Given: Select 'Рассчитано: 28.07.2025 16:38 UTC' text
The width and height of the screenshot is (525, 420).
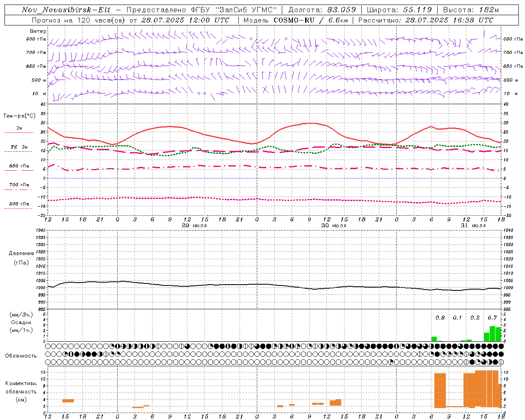Looking at the screenshot, I should (426, 20).
